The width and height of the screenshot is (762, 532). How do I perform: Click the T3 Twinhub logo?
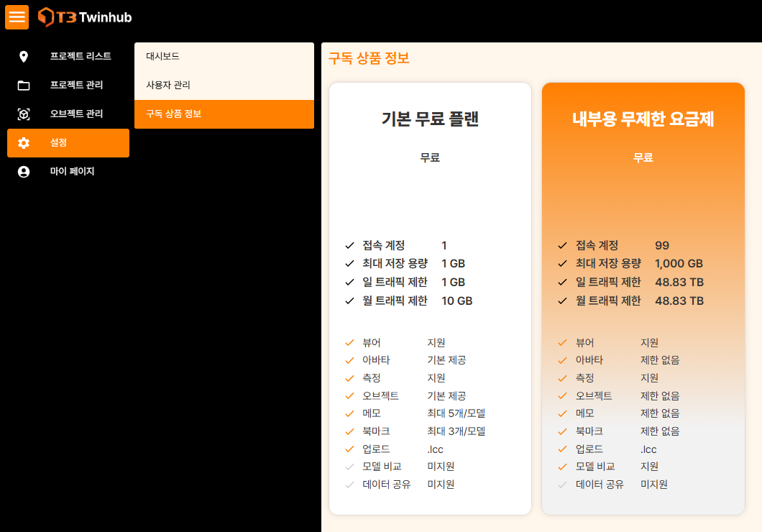[85, 17]
